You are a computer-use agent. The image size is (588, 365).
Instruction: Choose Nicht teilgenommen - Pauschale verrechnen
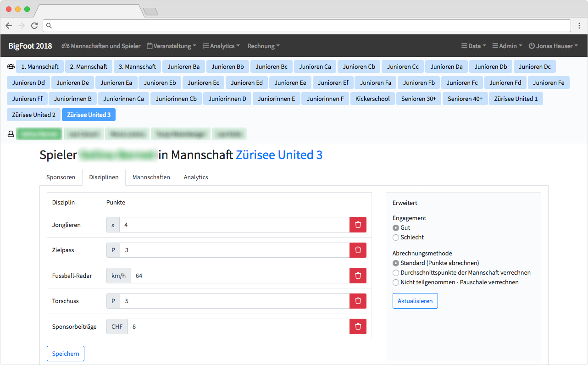(x=396, y=282)
